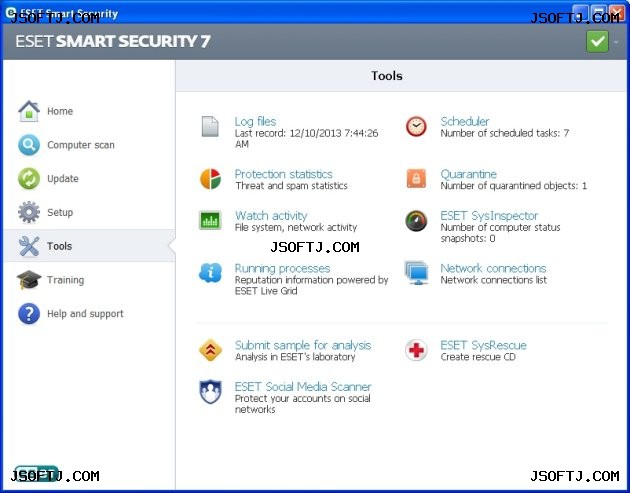This screenshot has width=630, height=493.
Task: Click the Log files document icon
Action: coord(210,127)
